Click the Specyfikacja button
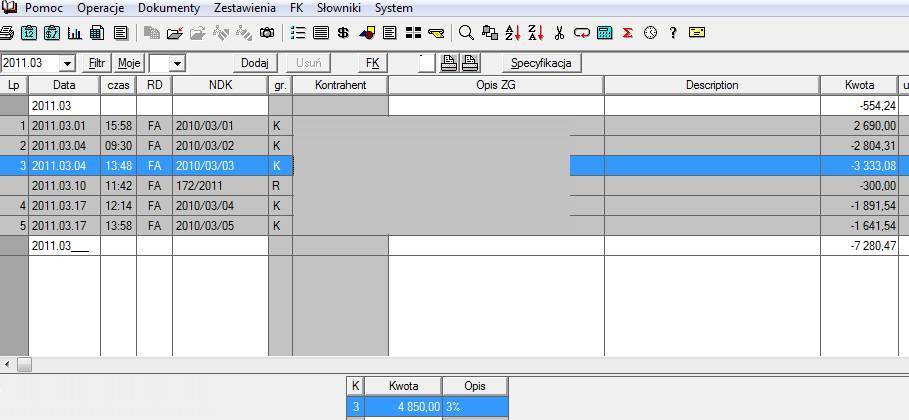This screenshot has width=909, height=420. [540, 63]
